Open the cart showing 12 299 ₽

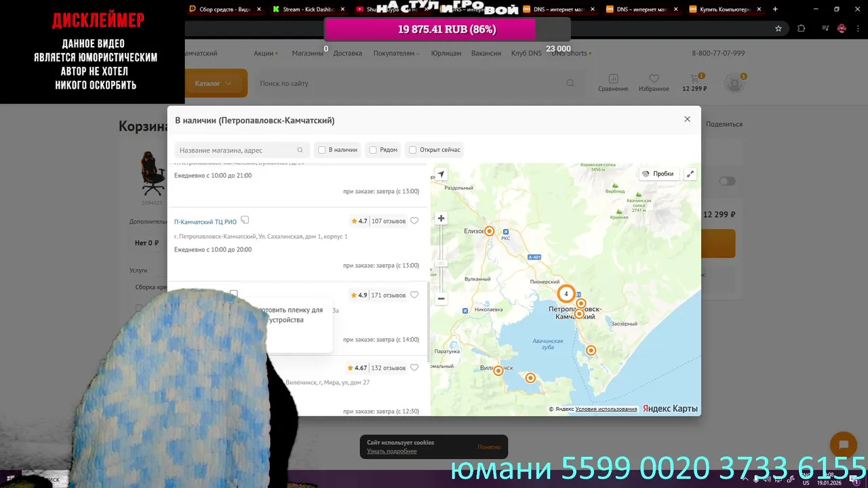(x=694, y=83)
